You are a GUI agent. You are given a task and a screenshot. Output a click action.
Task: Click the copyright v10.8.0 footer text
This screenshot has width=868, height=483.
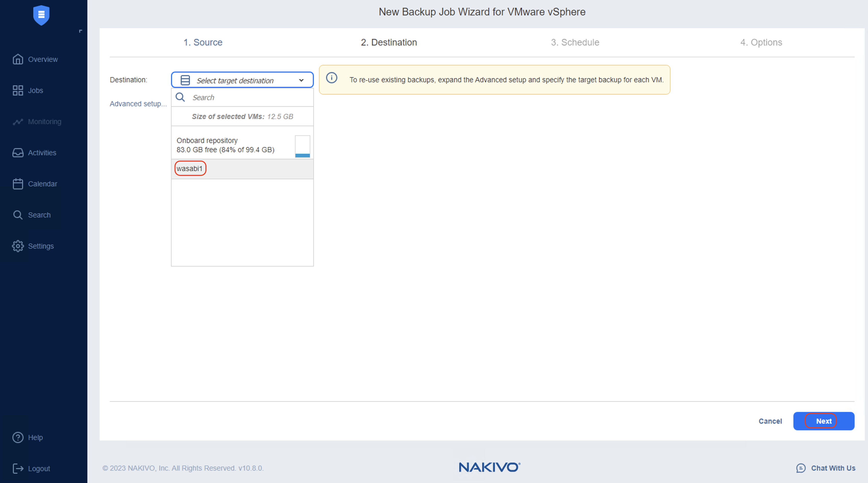tap(183, 468)
